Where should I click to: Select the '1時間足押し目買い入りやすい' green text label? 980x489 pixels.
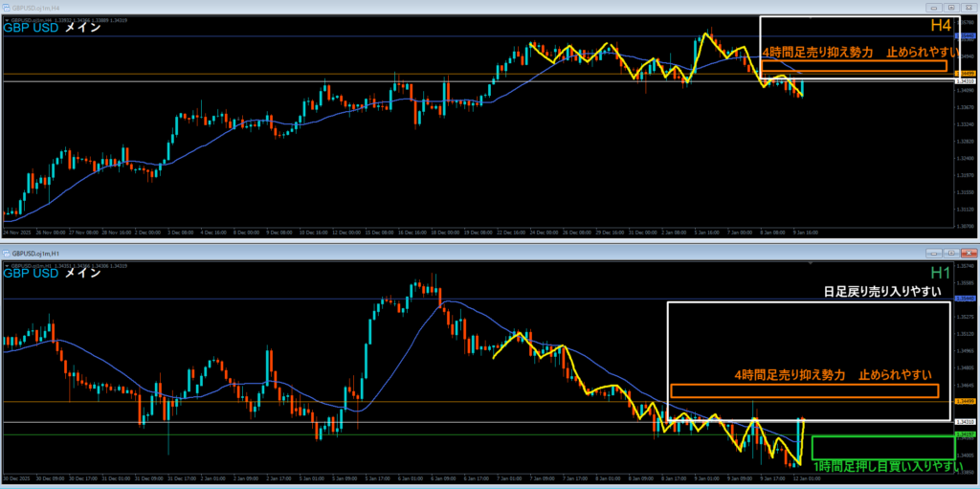(x=887, y=466)
